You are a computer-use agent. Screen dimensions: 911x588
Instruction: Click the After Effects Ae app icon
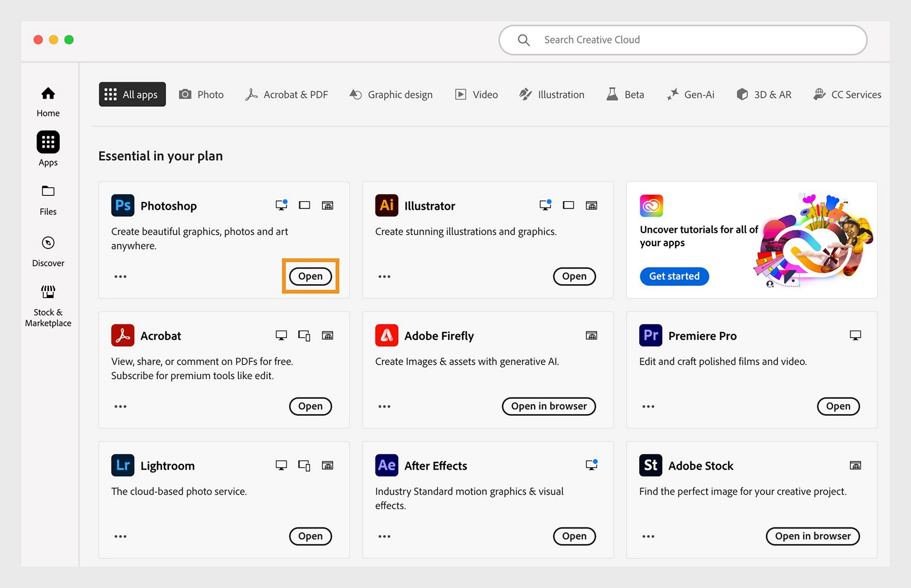pyautogui.click(x=387, y=465)
